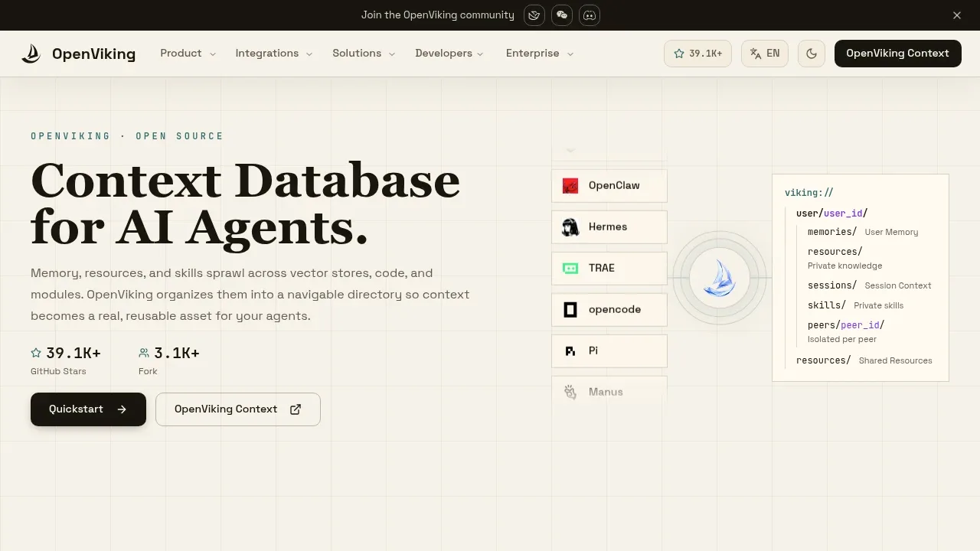Click the star icon beside 39.1K+ hero stat
The height and width of the screenshot is (551, 980).
pyautogui.click(x=36, y=353)
